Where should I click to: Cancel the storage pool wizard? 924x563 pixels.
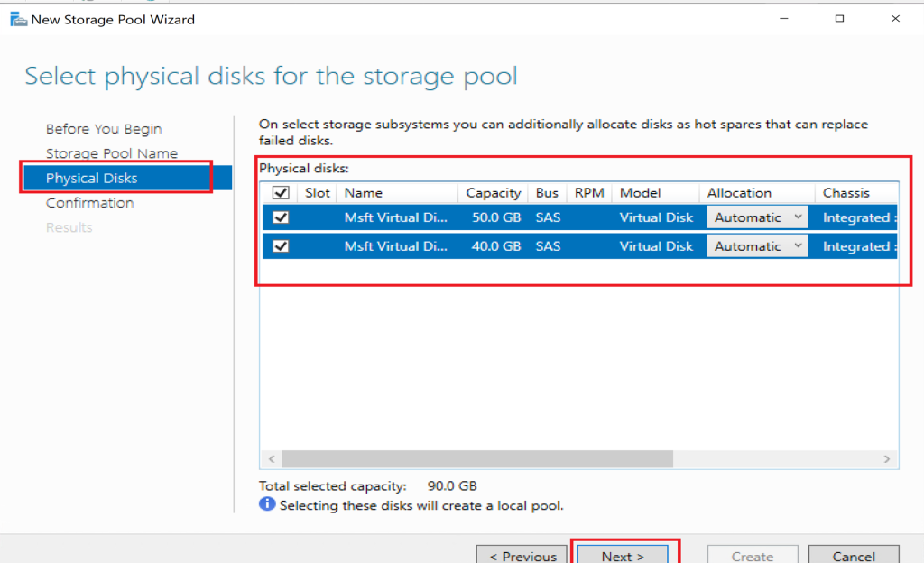(x=854, y=555)
